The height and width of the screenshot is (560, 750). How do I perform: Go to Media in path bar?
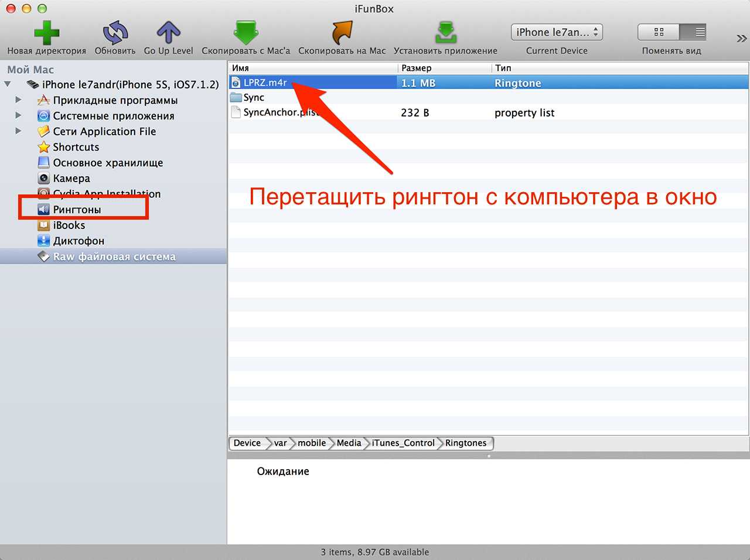pyautogui.click(x=349, y=443)
